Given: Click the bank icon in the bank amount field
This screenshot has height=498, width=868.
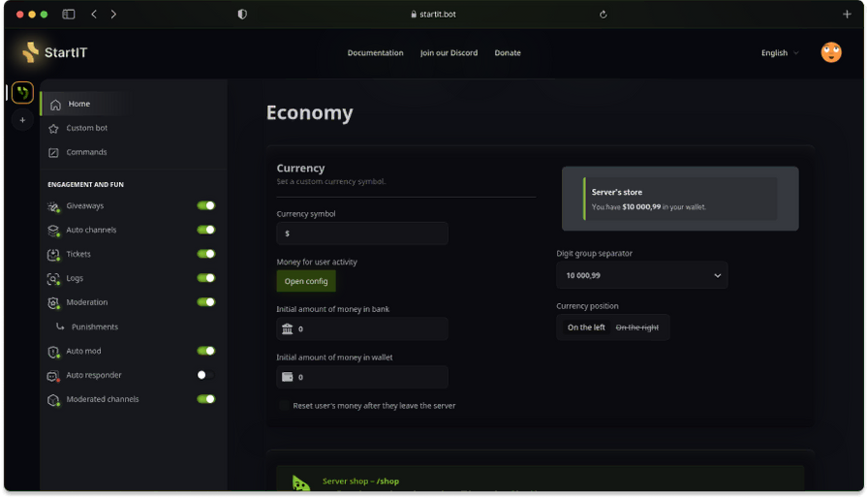Looking at the screenshot, I should 288,328.
